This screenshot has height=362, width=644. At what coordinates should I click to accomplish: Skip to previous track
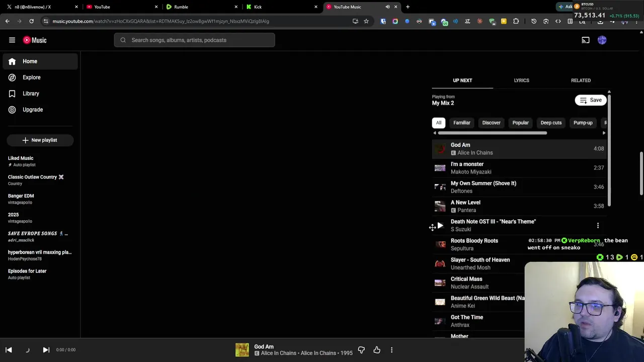(9, 350)
